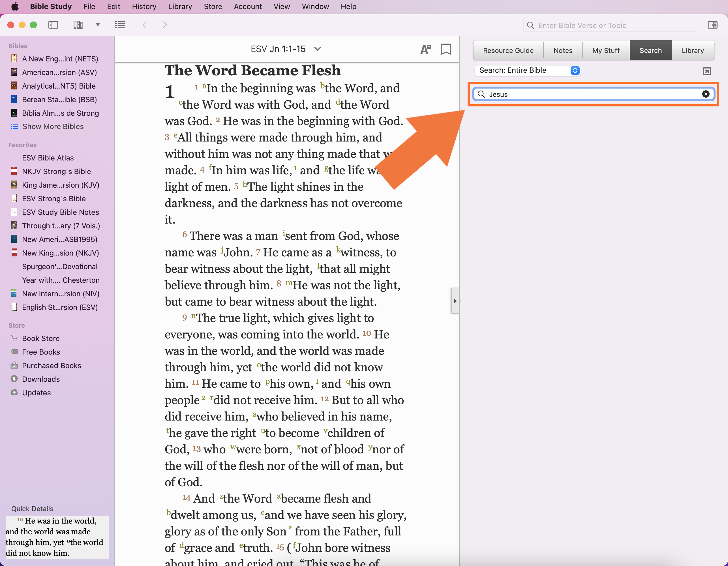Click Show More Bibles
Screen dimensions: 728x566
pos(53,126)
